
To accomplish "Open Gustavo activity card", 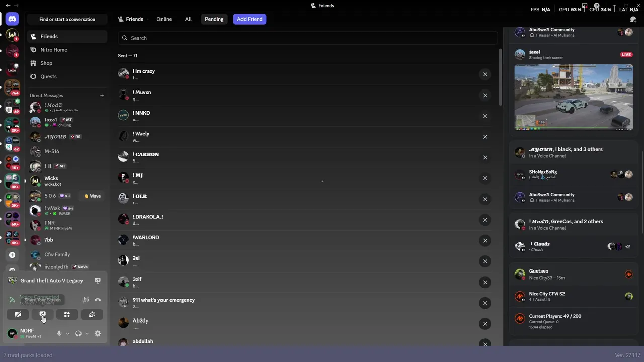I will [x=574, y=274].
